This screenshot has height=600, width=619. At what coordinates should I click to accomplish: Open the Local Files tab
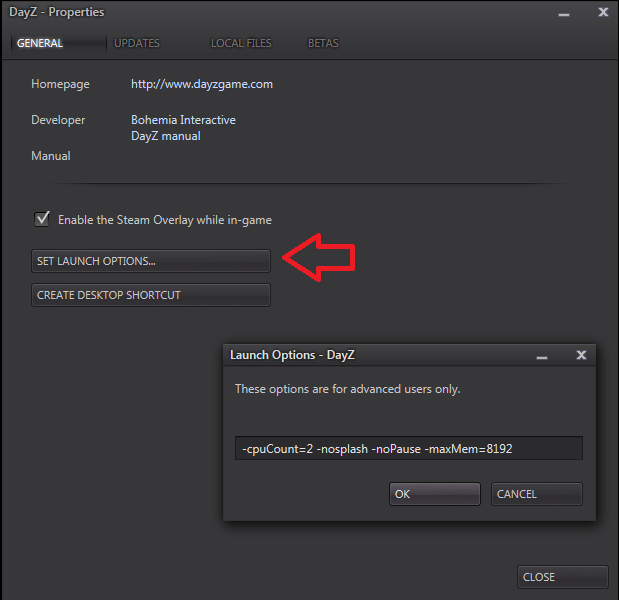pyautogui.click(x=241, y=43)
